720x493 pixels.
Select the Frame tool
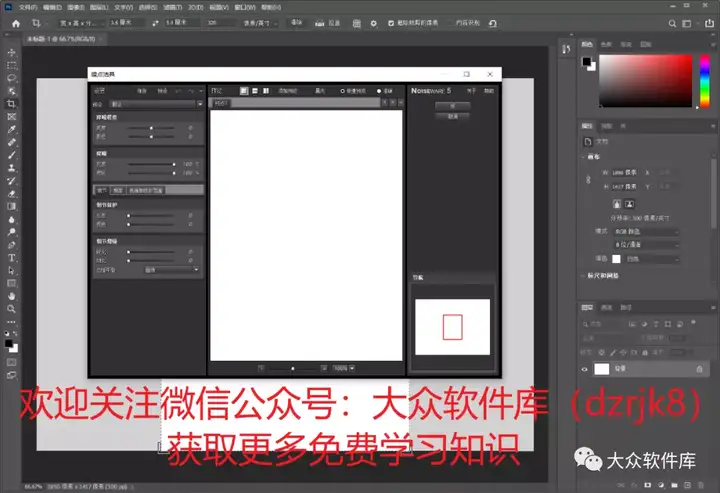pos(11,117)
